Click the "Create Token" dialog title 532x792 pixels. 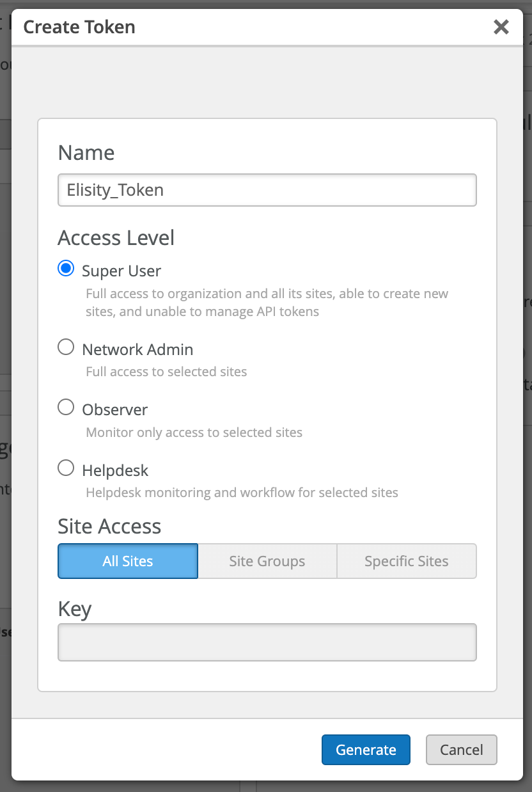pyautogui.click(x=79, y=27)
